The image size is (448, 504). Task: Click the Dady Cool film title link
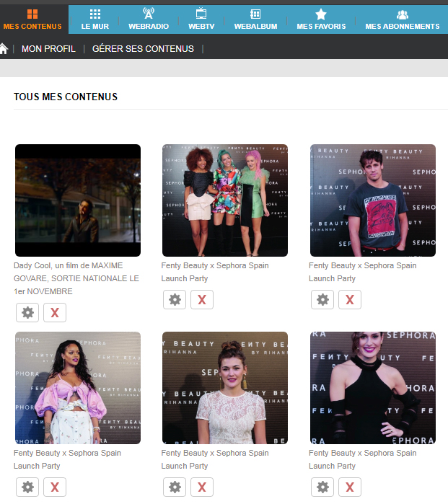(x=76, y=278)
